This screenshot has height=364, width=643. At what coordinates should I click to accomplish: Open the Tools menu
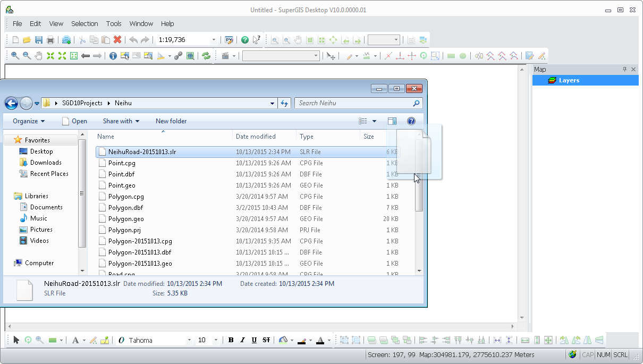click(x=114, y=23)
